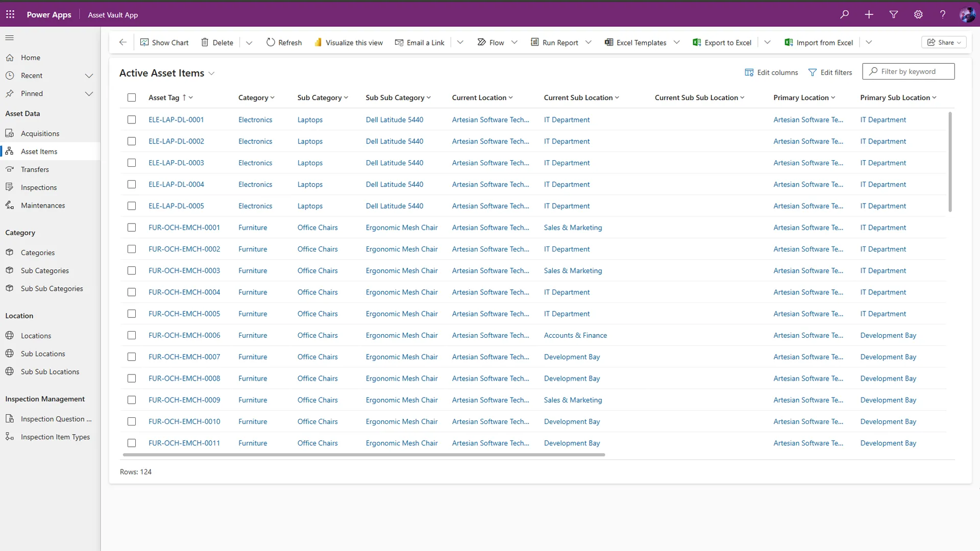Go to Sub Locations in the sidebar
980x551 pixels.
click(43, 354)
